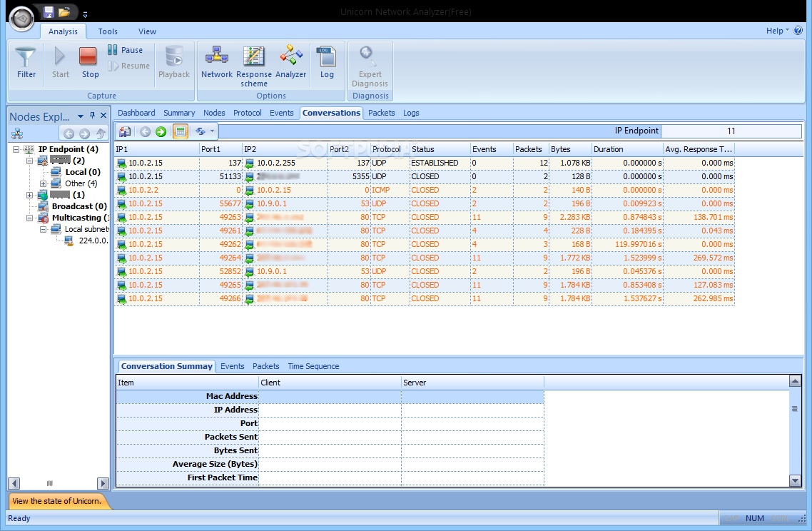Open the Logs tab
812x531 pixels.
coord(411,113)
